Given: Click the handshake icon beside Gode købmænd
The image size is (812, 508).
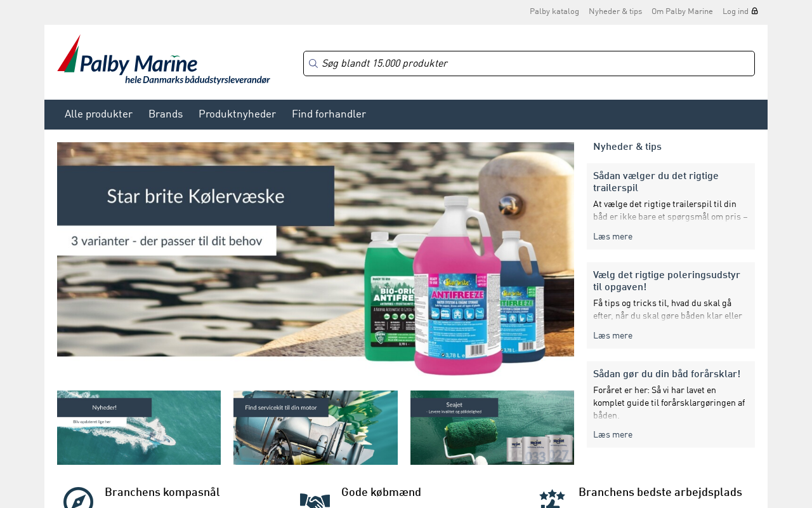Looking at the screenshot, I should tap(315, 500).
